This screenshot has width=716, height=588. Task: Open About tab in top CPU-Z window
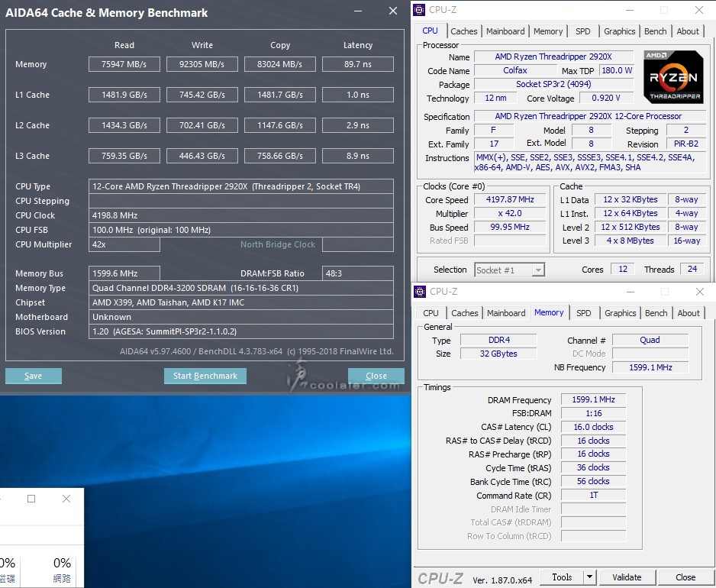[688, 31]
